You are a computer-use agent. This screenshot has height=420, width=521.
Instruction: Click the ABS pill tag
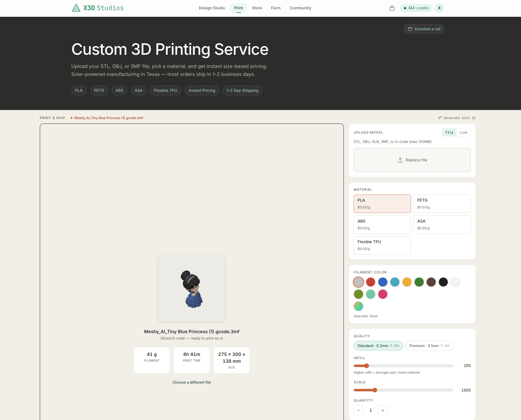click(x=119, y=90)
